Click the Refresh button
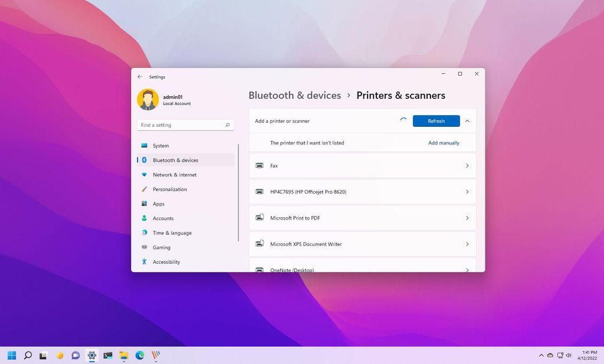Image resolution: width=604 pixels, height=364 pixels. 436,121
